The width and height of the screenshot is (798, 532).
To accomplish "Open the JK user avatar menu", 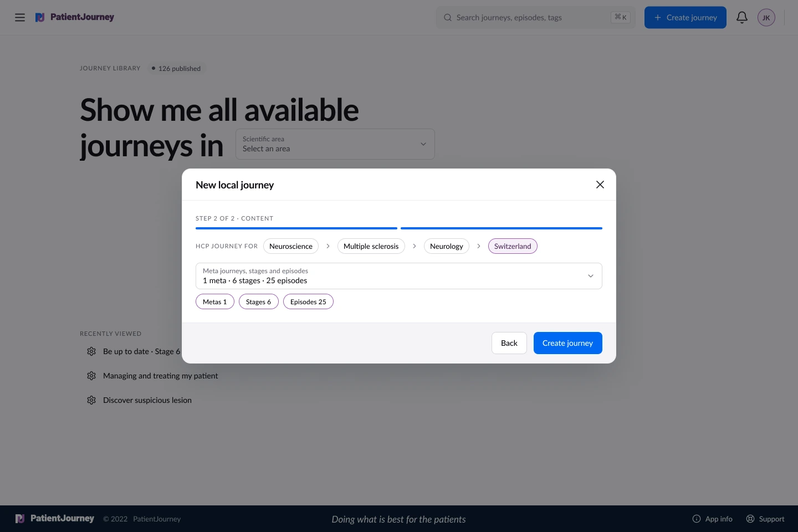I will [766, 17].
